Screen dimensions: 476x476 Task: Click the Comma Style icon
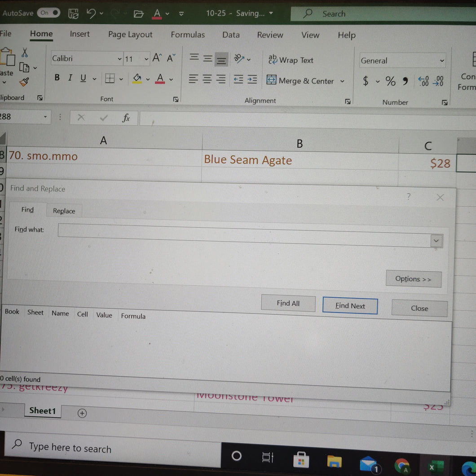tap(405, 81)
